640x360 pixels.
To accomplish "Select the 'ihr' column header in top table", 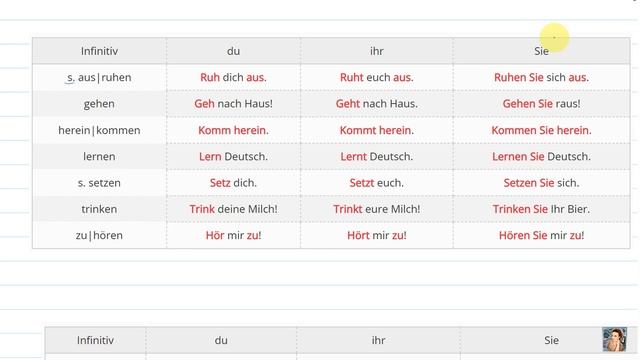I will click(x=377, y=51).
